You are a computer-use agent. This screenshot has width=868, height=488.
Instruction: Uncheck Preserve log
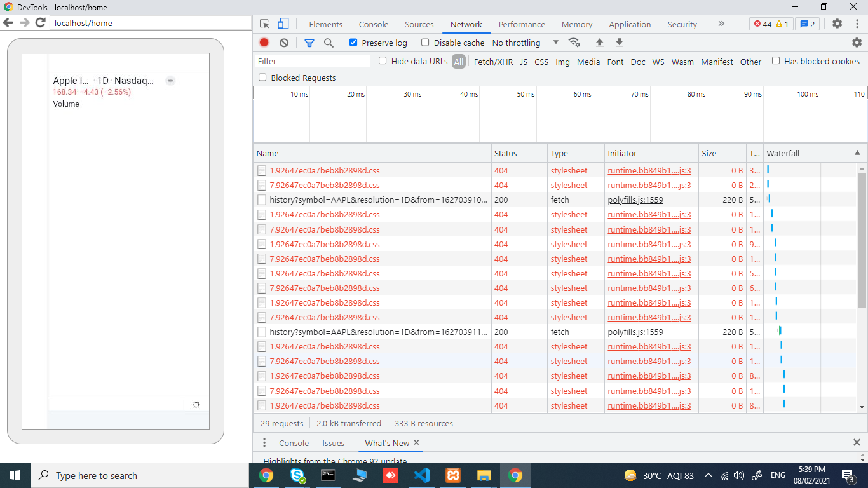pyautogui.click(x=353, y=43)
